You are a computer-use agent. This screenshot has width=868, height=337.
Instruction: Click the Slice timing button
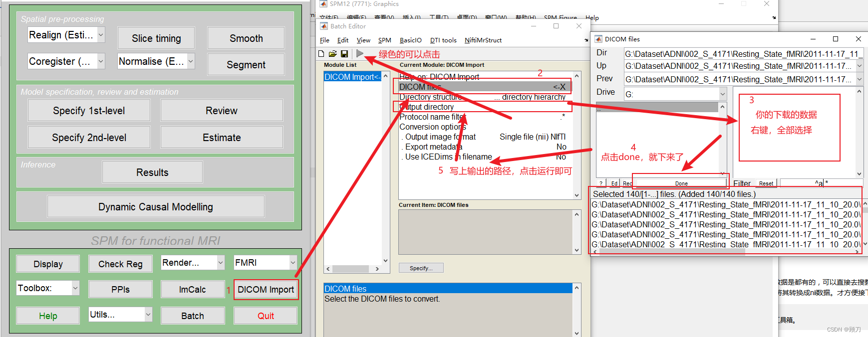pyautogui.click(x=156, y=38)
